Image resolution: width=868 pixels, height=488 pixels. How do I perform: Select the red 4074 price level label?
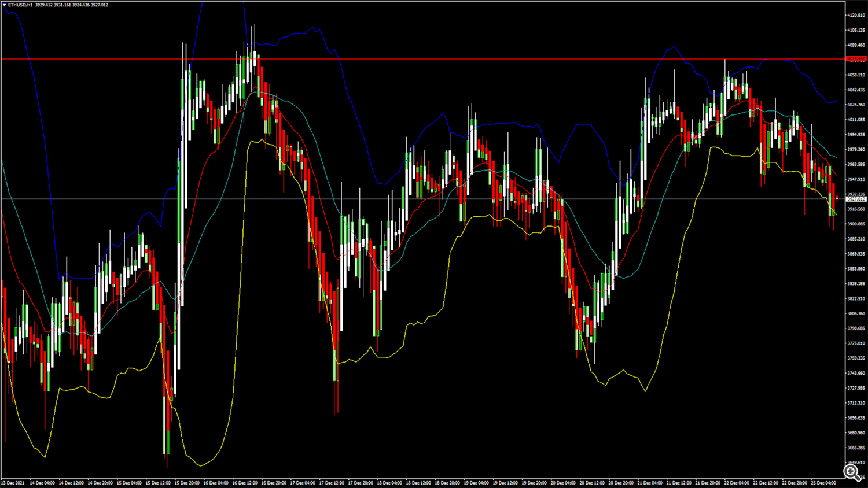pyautogui.click(x=856, y=59)
